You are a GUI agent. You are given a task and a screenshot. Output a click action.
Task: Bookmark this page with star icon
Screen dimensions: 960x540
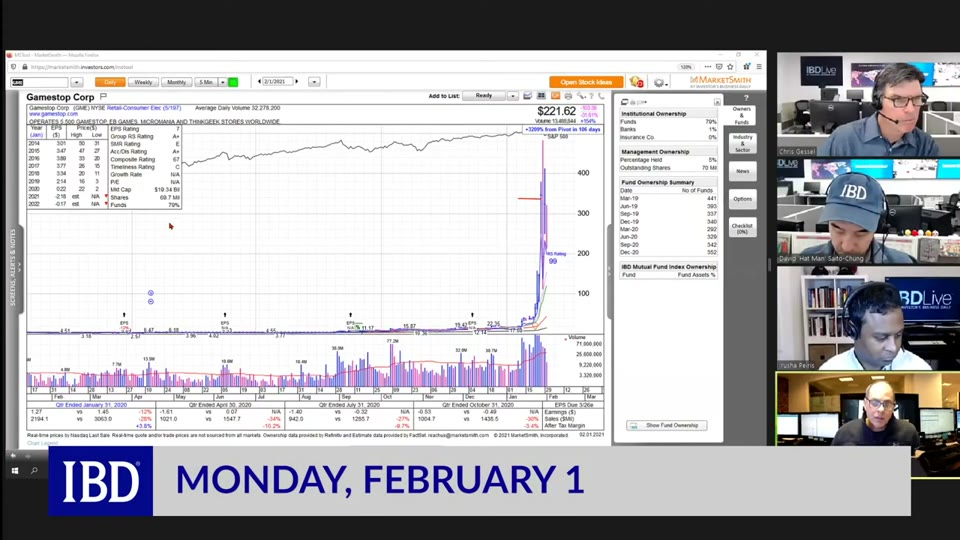[x=730, y=67]
